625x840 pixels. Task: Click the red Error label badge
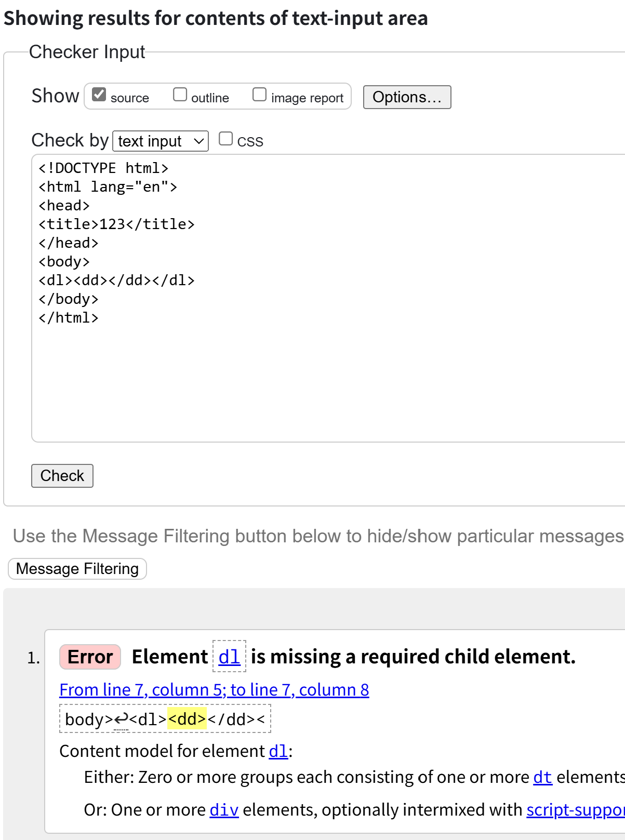[x=90, y=657]
